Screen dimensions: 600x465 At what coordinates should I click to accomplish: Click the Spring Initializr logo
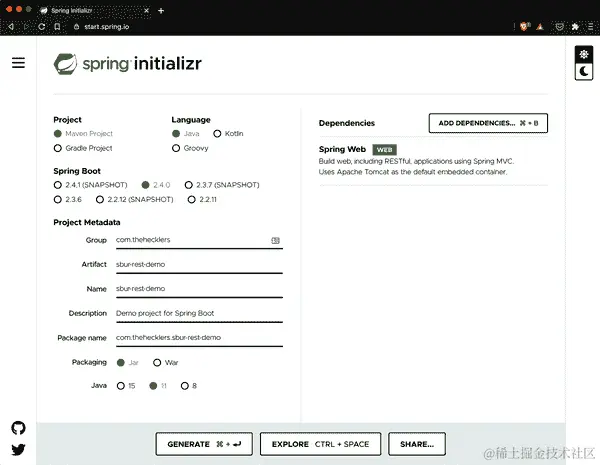tap(127, 64)
